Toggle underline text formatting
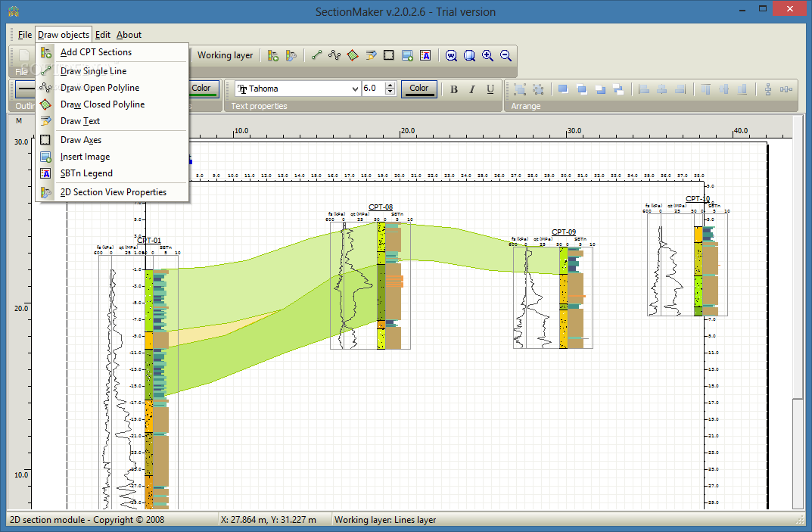 coord(490,89)
